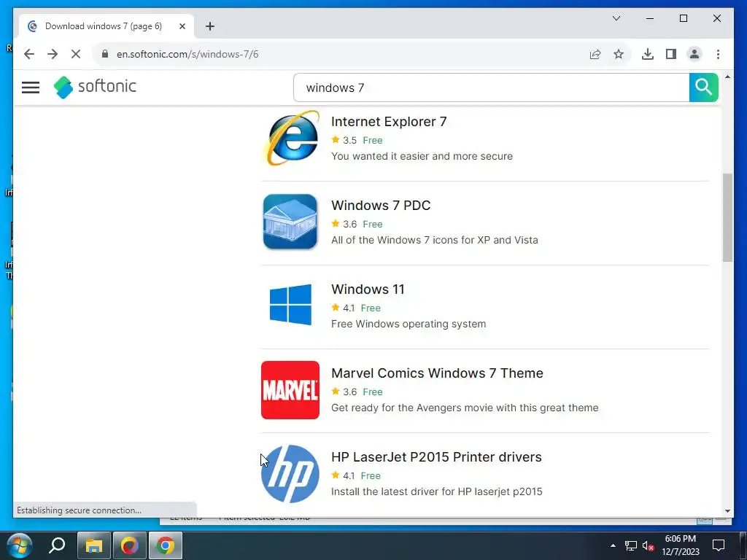
Task: Click the Marvel theme thumbnail
Action: (x=290, y=390)
